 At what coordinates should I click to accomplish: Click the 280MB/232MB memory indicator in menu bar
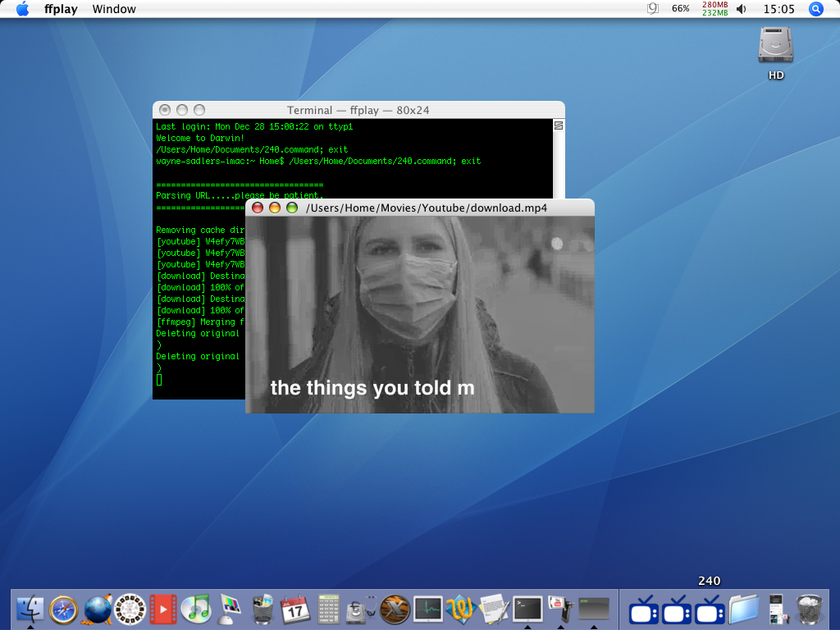click(x=715, y=8)
